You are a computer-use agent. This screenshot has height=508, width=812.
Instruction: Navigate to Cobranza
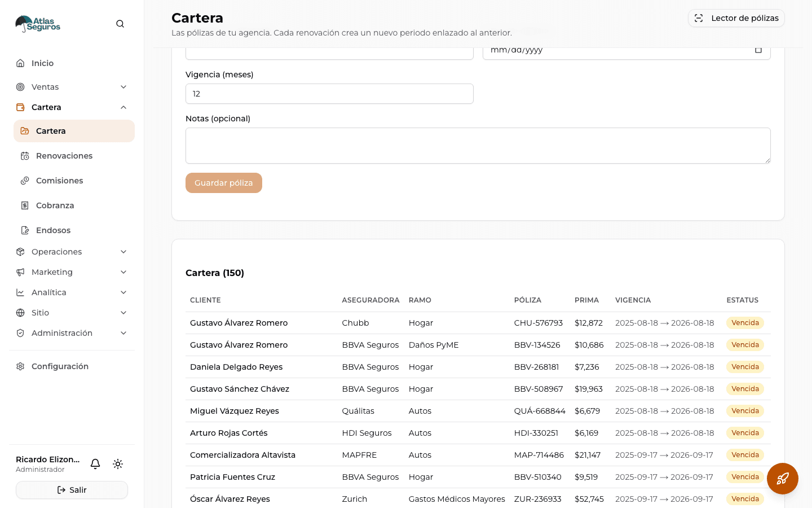pos(74,205)
